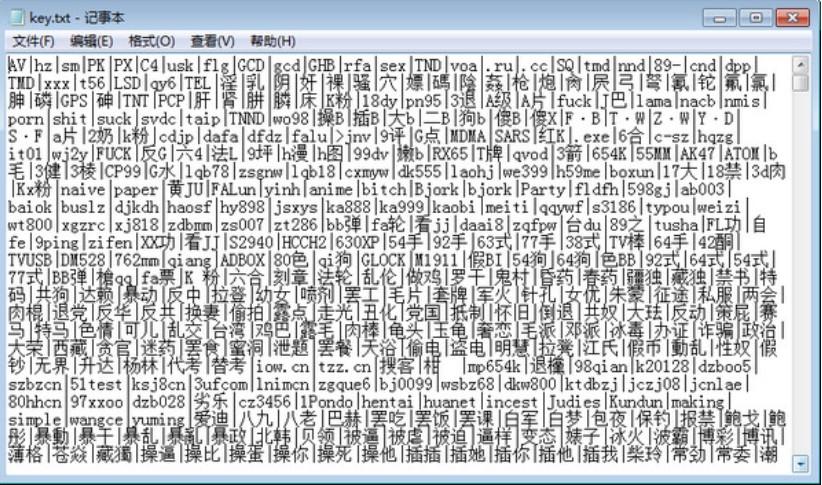
Task: Click the scrollbar down arrow
Action: 800,464
